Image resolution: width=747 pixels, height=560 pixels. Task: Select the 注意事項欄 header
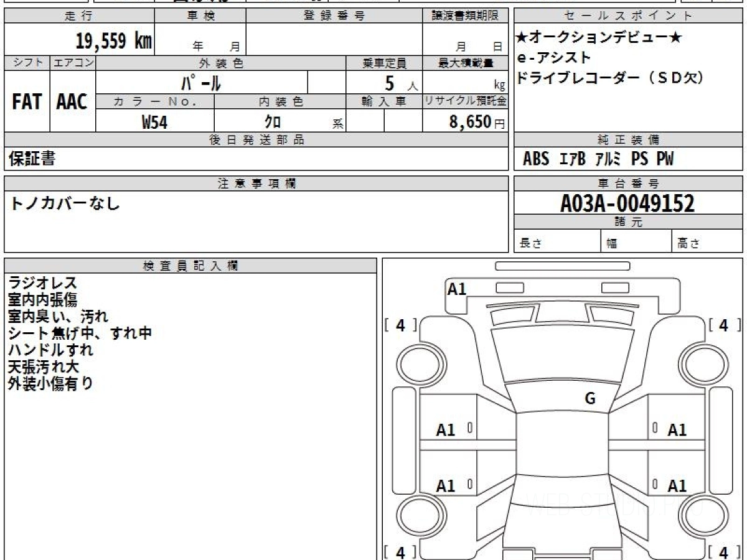coord(256,183)
